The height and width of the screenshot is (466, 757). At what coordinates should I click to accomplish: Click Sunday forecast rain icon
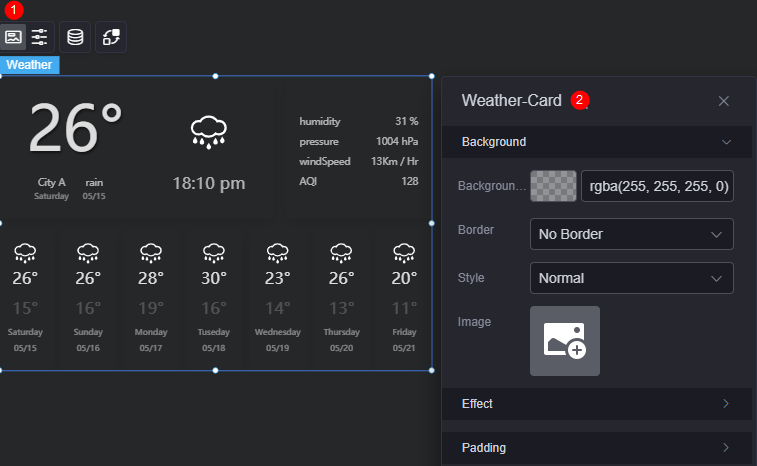[x=88, y=253]
